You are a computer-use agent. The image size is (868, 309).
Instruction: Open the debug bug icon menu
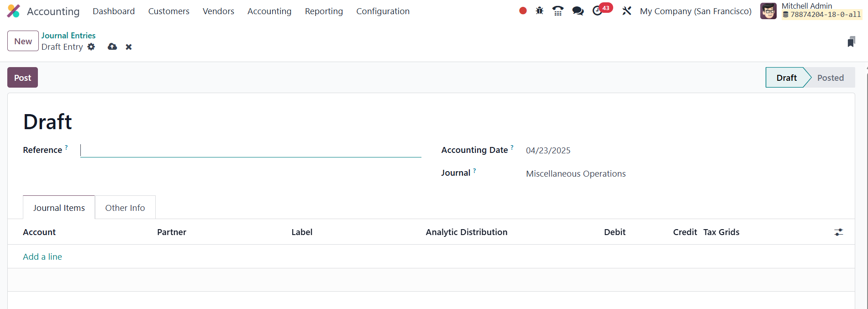[x=539, y=10]
